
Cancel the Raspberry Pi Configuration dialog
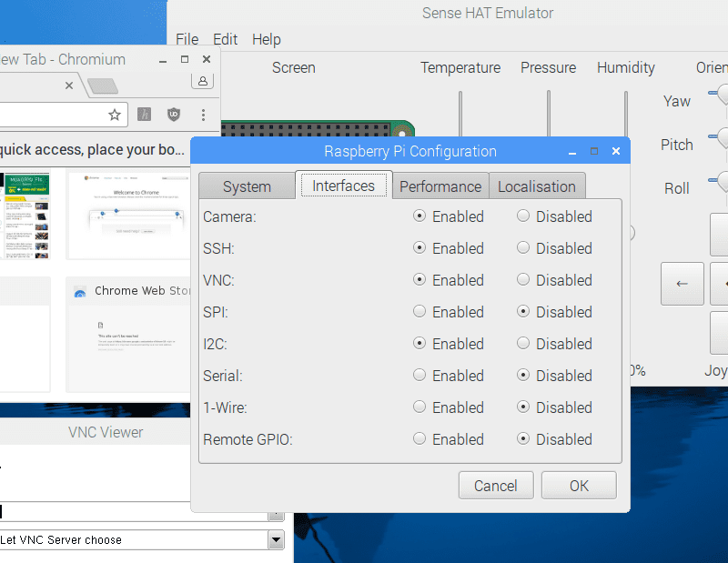[x=496, y=486]
